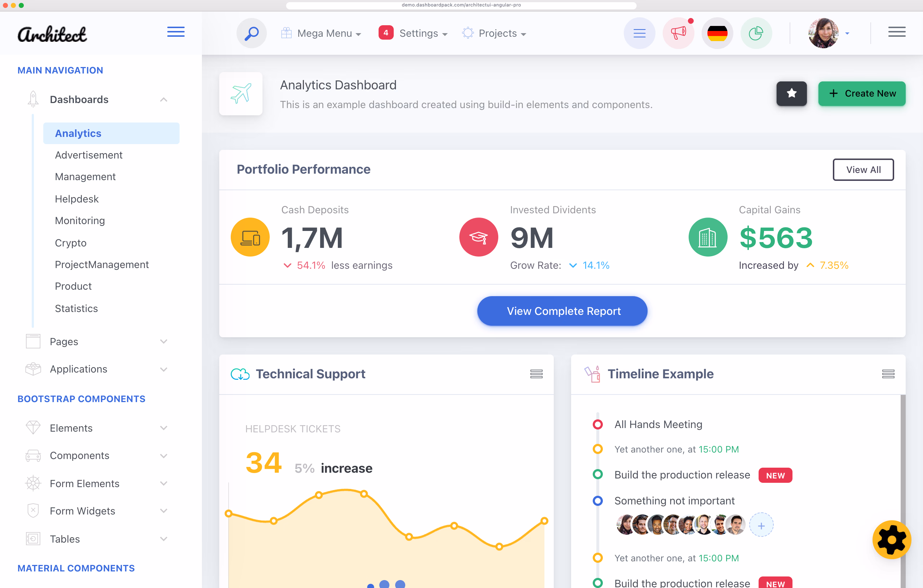The height and width of the screenshot is (588, 923).
Task: Open the Helpdesk dashboard
Action: pyautogui.click(x=77, y=199)
